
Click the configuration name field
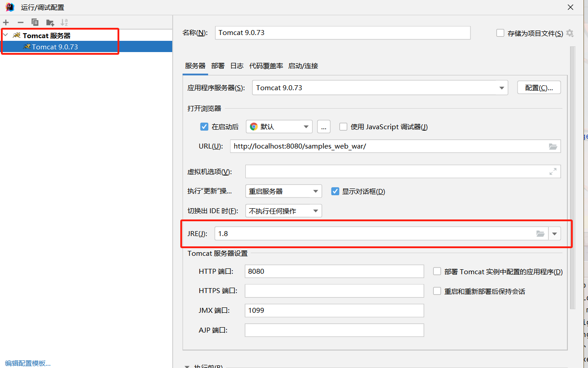(343, 33)
